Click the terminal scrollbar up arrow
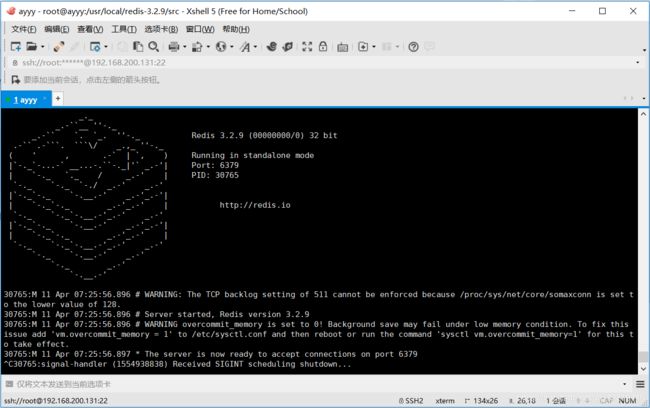This screenshot has width=650, height=408. [x=643, y=114]
